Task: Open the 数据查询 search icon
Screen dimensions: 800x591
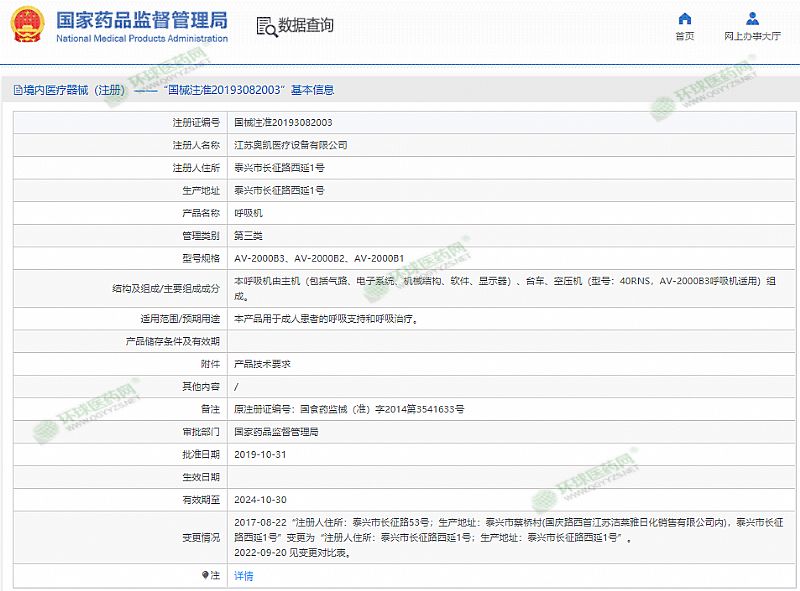Action: 266,27
